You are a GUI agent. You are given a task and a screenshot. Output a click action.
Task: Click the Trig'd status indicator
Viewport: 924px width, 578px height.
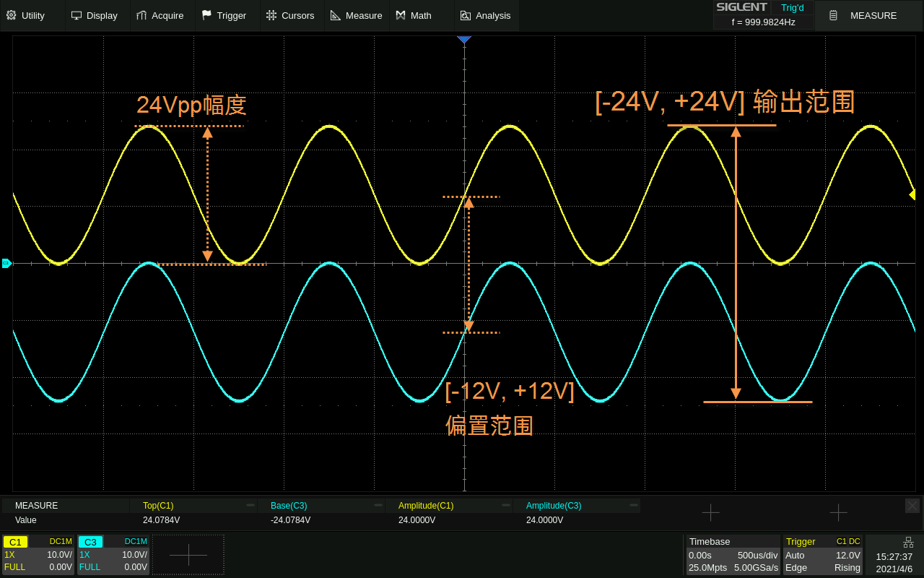(x=792, y=7)
